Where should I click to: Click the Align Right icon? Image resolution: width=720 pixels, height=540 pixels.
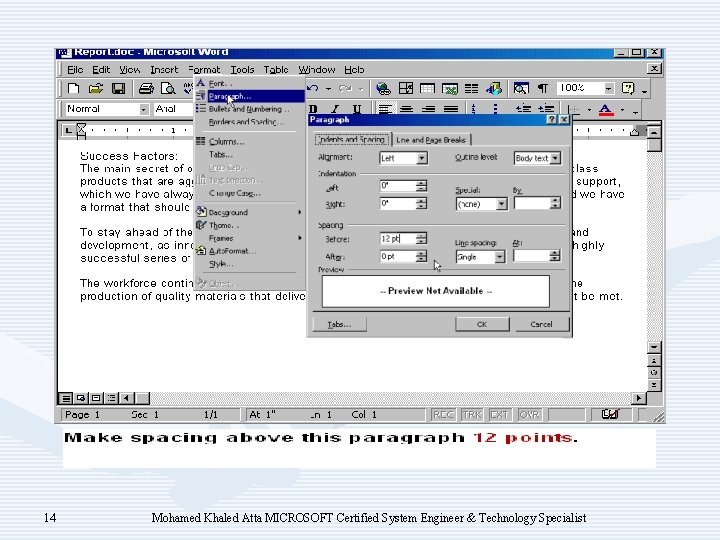(x=428, y=109)
